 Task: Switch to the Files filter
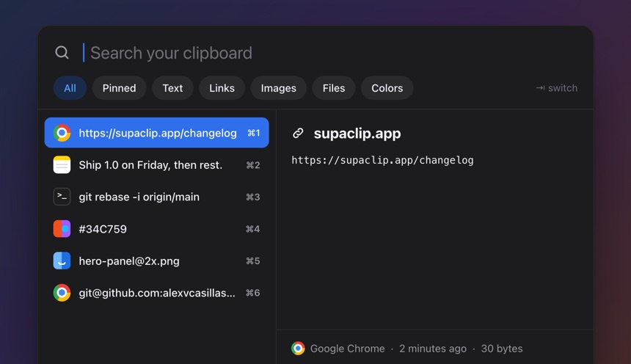click(x=334, y=88)
